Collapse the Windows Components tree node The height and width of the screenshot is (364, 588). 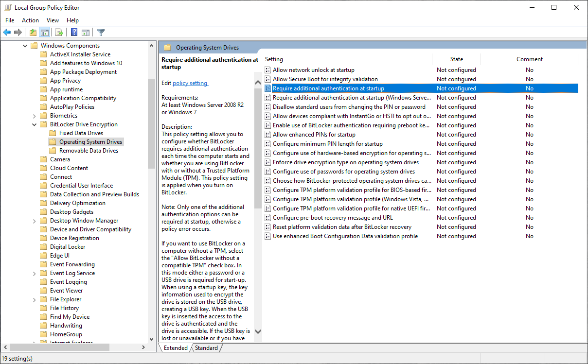pos(25,46)
